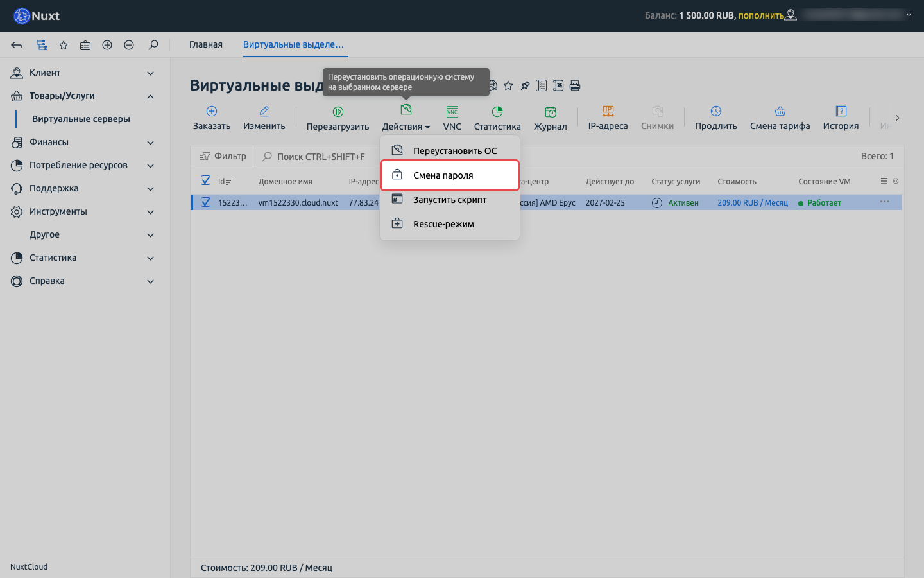Viewport: 924px width, 578px height.
Task: Click the Заказать order button
Action: [212, 118]
